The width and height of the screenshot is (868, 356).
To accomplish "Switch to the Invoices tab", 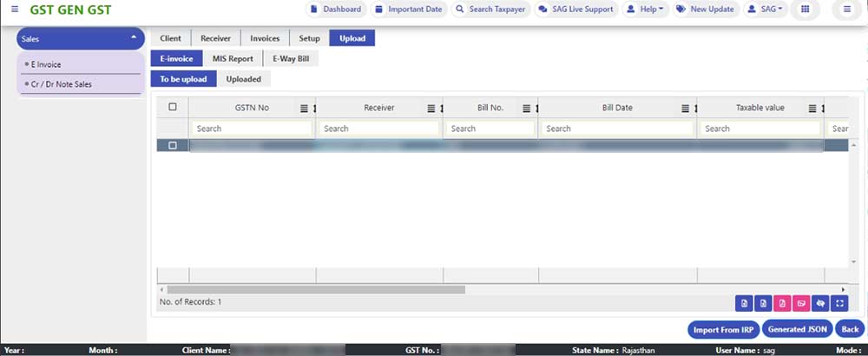I will (265, 38).
